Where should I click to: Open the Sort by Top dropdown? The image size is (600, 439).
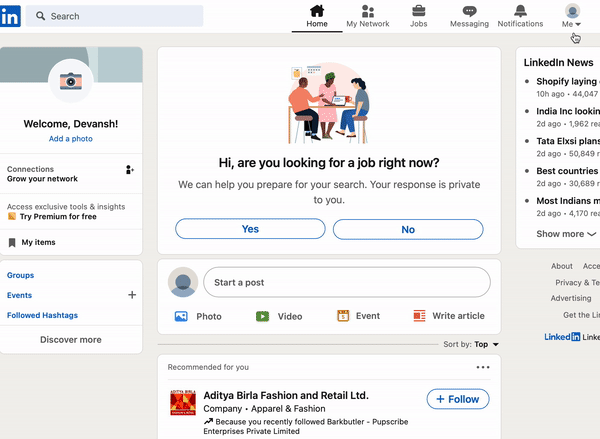tap(486, 344)
